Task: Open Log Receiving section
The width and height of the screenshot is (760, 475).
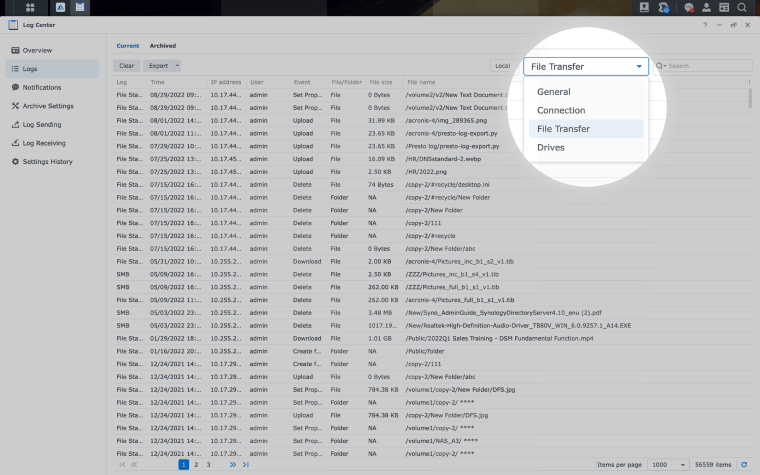Action: click(x=44, y=143)
